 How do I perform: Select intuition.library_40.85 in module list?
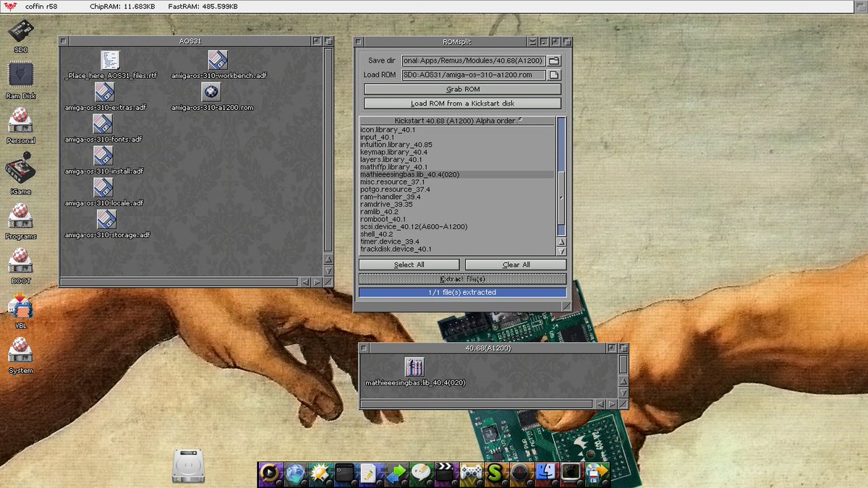pyautogui.click(x=457, y=145)
